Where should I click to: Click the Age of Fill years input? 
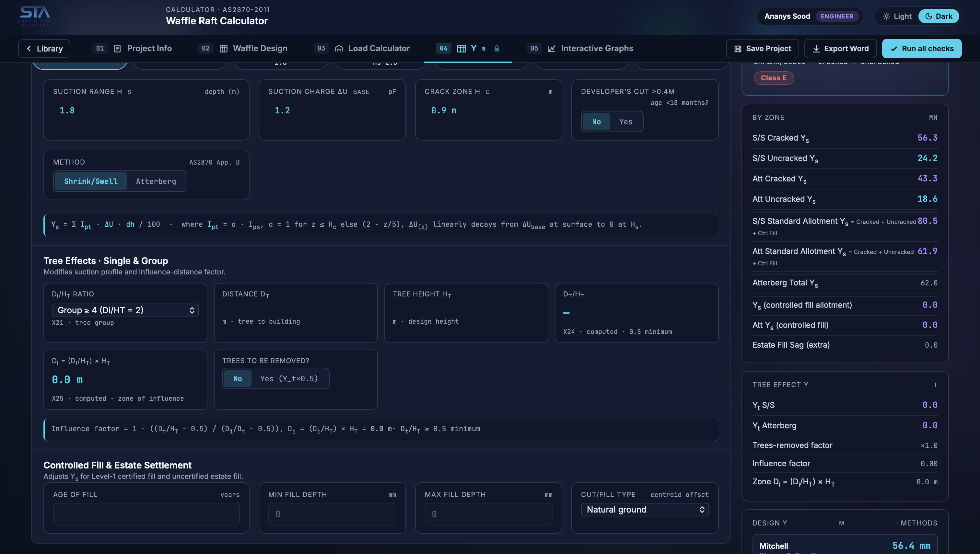(x=146, y=514)
